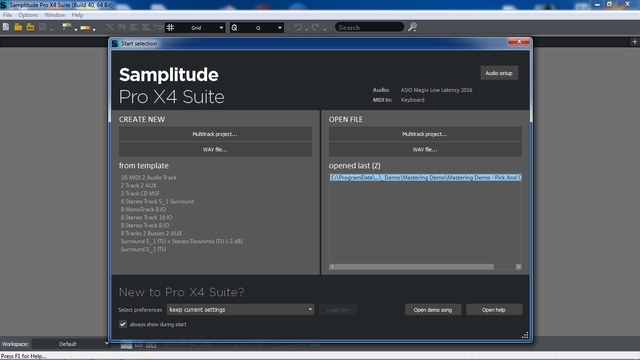Click left arrow of recent files scrollbar
Screen dimensions: 640x360
[332, 267]
